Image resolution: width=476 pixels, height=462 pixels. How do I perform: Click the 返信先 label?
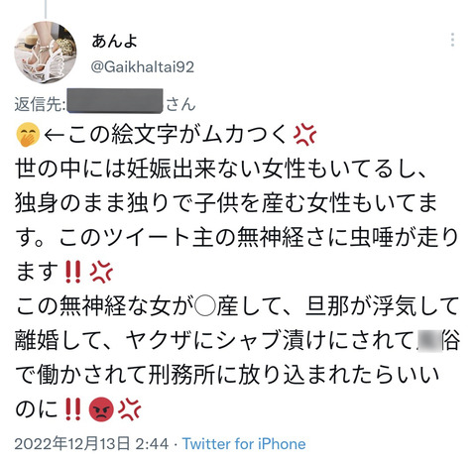(x=39, y=104)
